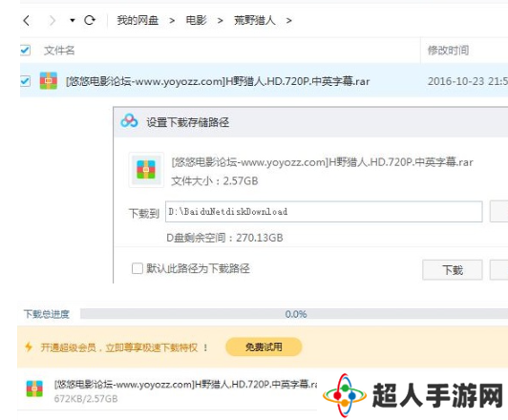Open 荒野猎人 folder in the breadcrumb
This screenshot has height=420, width=508.
255,20
